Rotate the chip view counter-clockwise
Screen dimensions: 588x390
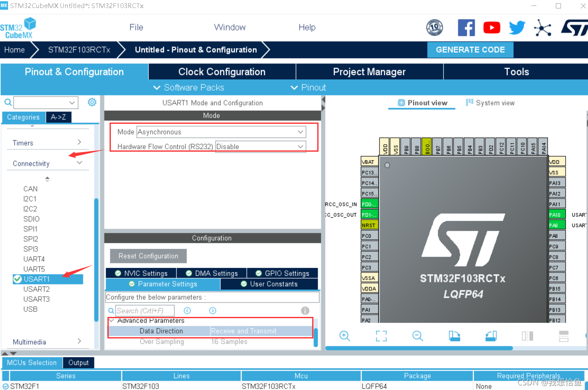tap(491, 336)
